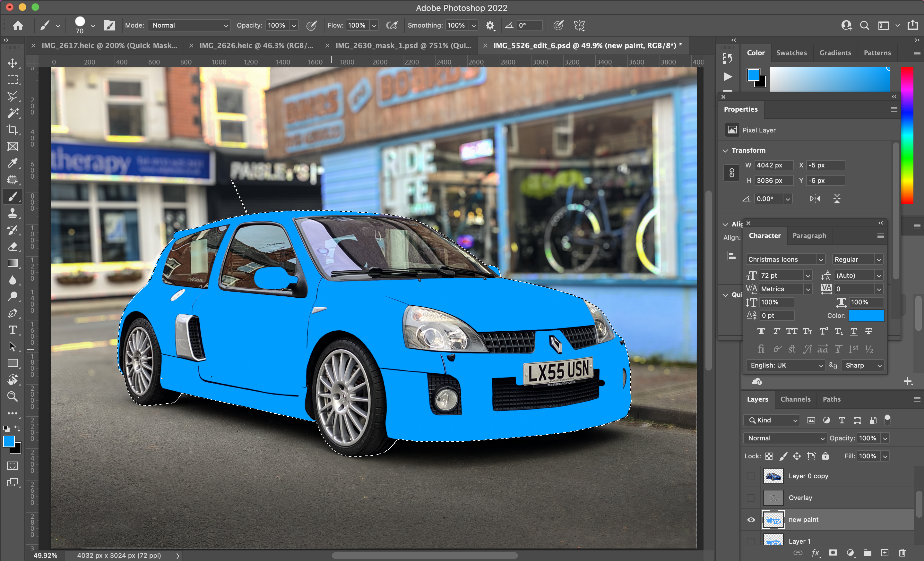Add a layer mask
The width and height of the screenshot is (924, 561).
tap(833, 553)
